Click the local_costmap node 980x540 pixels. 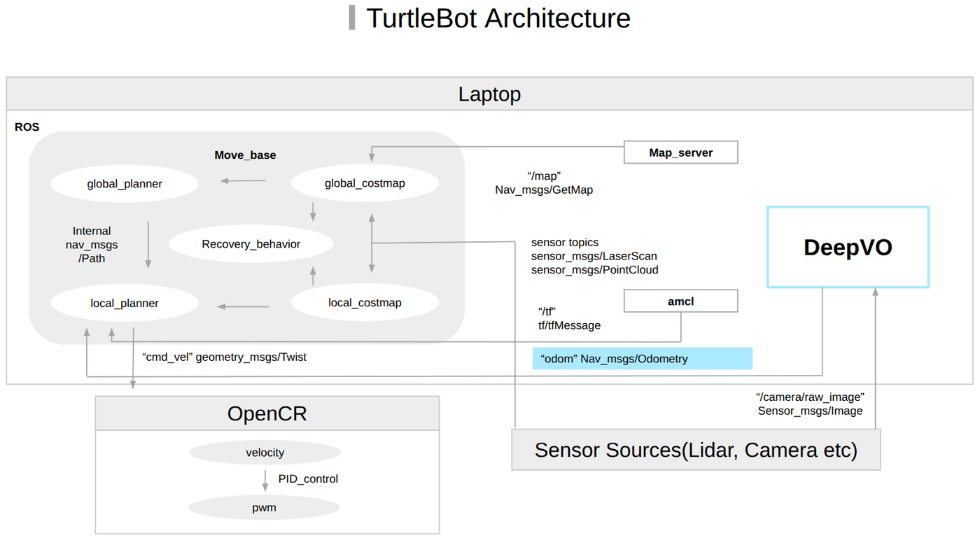[365, 303]
